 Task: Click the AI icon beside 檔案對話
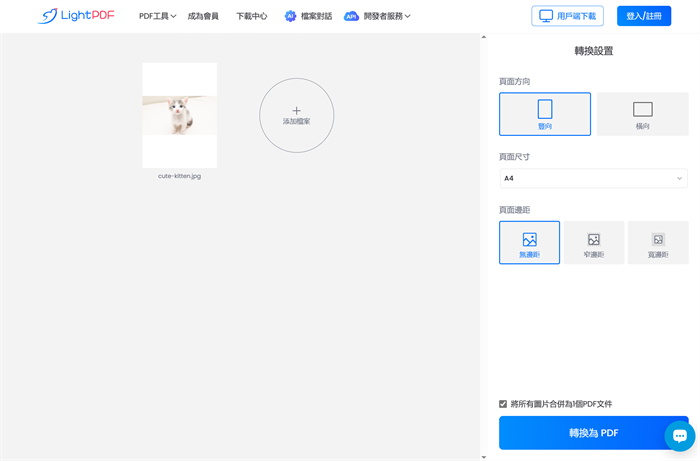(x=290, y=16)
